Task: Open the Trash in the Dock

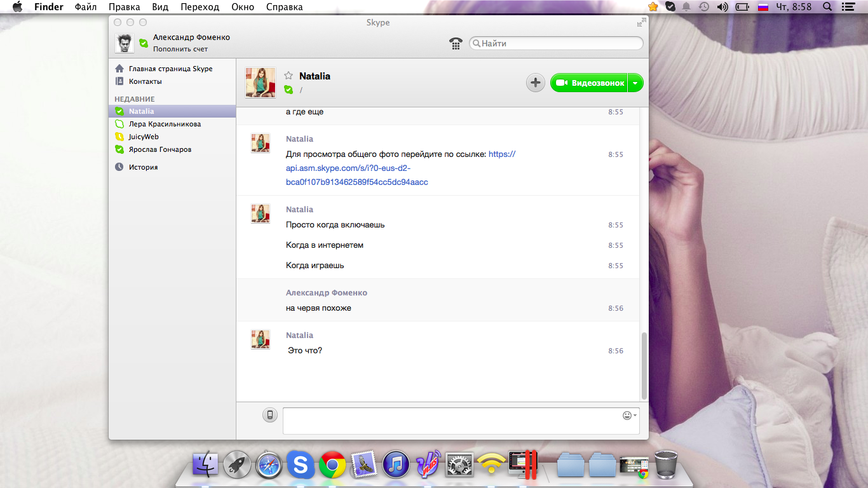Action: click(x=665, y=464)
